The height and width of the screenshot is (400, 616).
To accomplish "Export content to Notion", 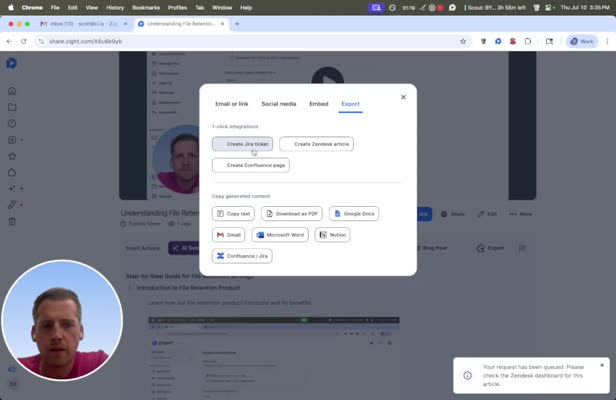I will point(332,235).
